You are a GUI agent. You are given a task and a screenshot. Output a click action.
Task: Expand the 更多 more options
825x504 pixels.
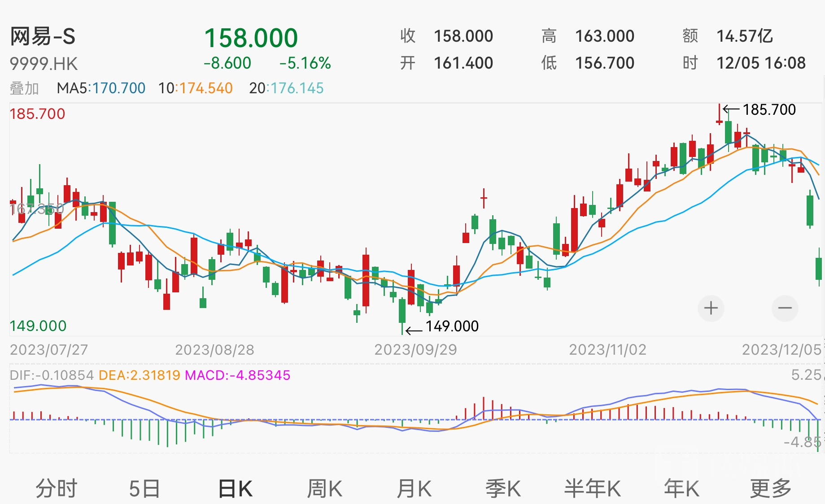tap(770, 488)
